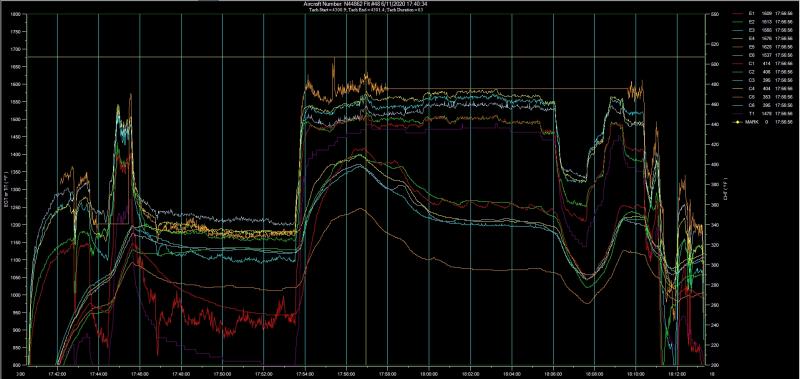The height and width of the screenshot is (379, 800).
Task: Select the C2 legend entry
Action: pos(762,72)
